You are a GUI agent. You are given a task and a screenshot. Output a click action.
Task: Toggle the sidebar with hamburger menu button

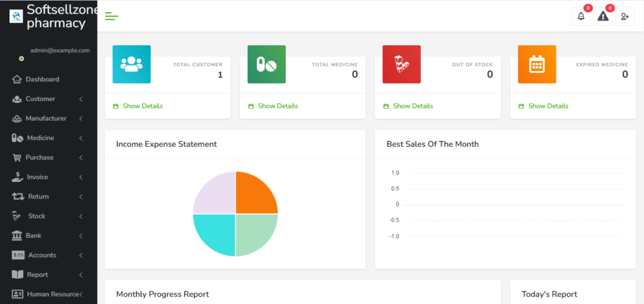(111, 16)
